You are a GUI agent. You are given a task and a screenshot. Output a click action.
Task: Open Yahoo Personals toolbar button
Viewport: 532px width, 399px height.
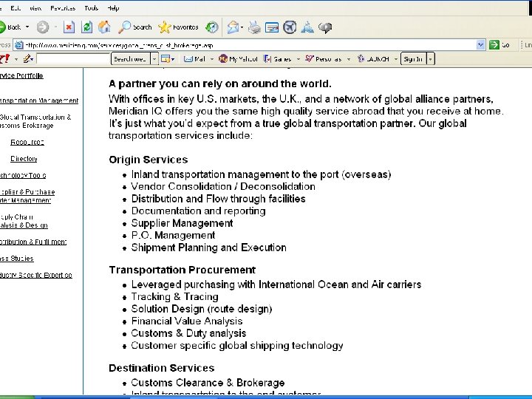pos(324,59)
